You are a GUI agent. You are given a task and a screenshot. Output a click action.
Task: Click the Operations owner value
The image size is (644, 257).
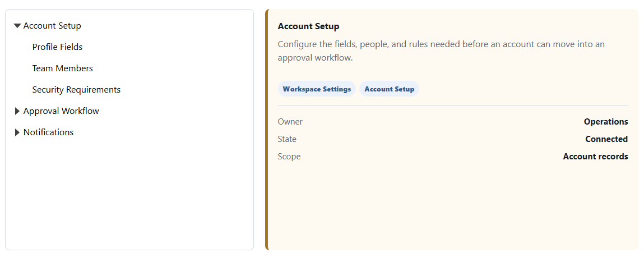point(606,122)
